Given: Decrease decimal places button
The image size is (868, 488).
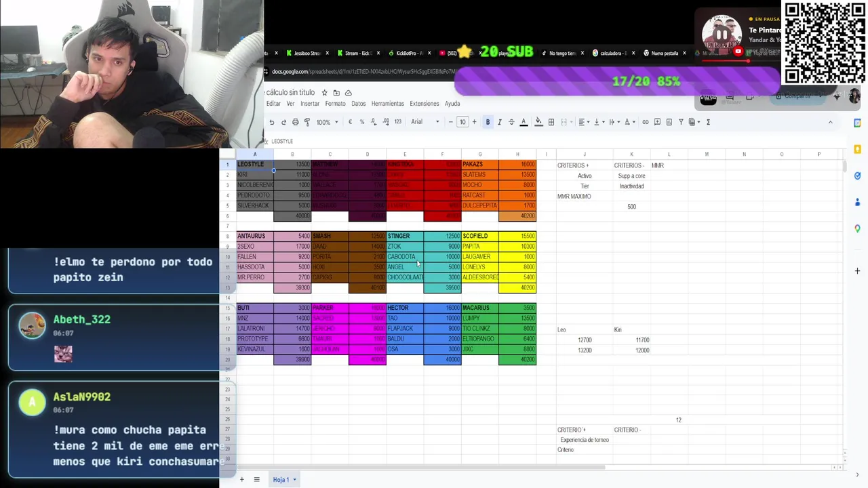Looking at the screenshot, I should click(x=374, y=122).
